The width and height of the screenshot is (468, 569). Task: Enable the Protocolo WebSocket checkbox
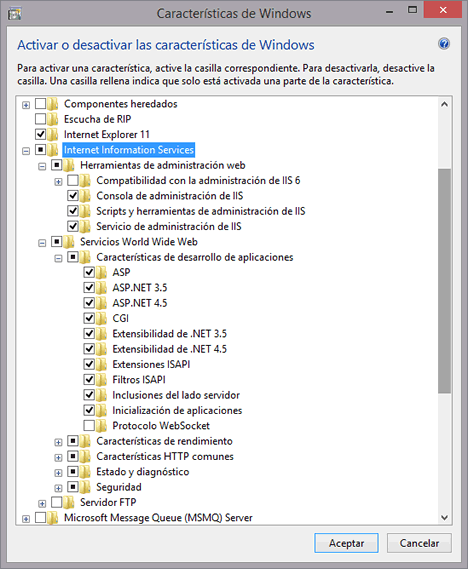(x=89, y=425)
